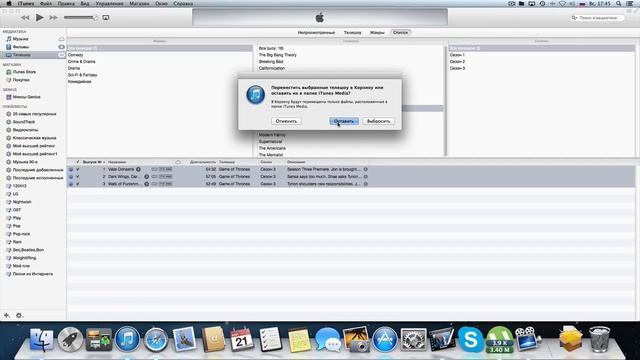Toggle the unwatched dot for Valar Dohaeris
The width and height of the screenshot is (640, 360).
tap(71, 169)
